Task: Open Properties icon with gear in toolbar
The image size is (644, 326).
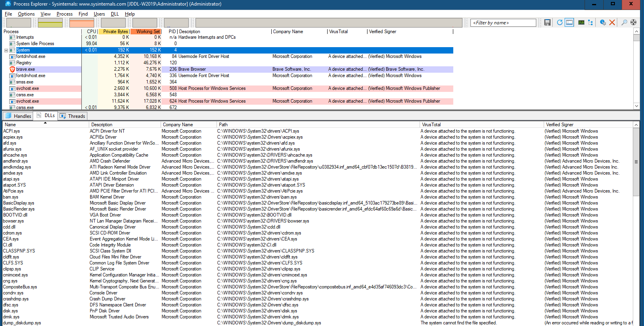Action: (603, 23)
